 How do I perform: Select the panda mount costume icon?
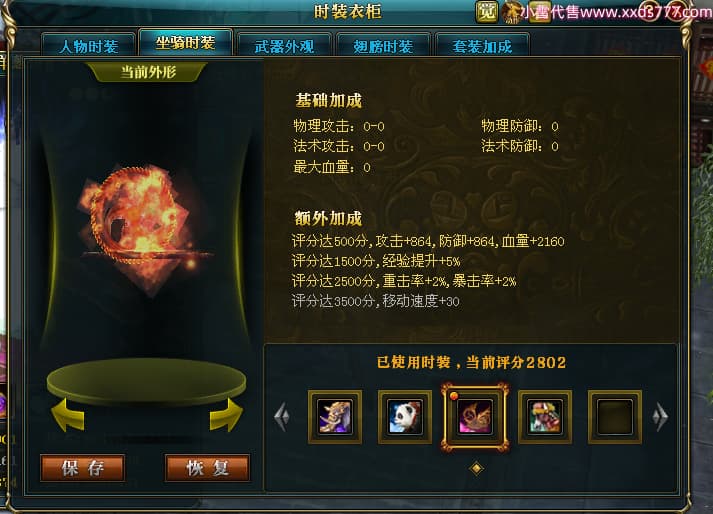[x=405, y=417]
